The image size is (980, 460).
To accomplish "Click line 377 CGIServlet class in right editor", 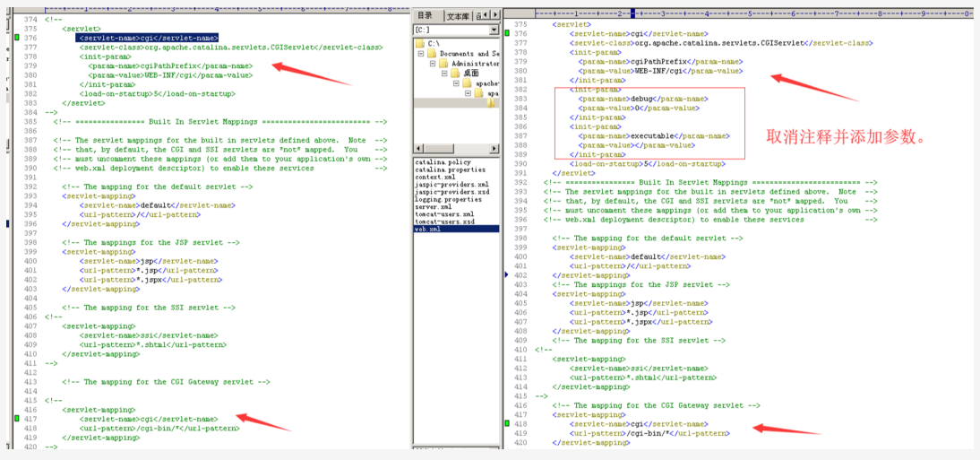I will pos(720,43).
